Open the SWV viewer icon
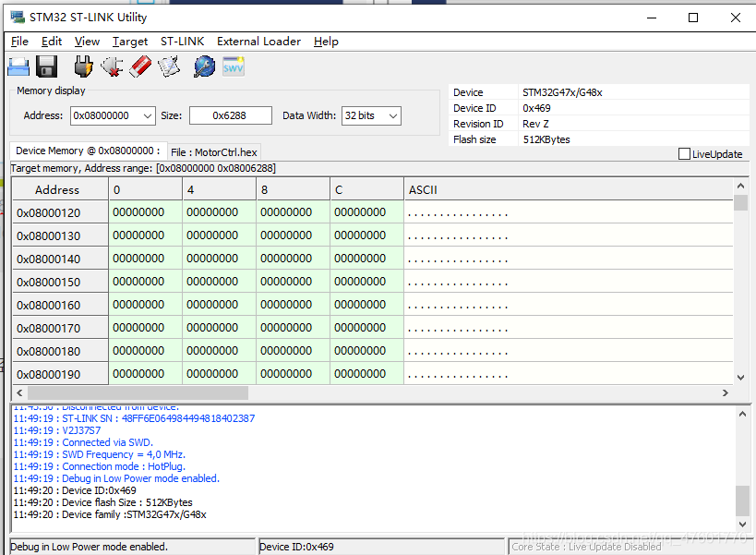 click(x=234, y=66)
